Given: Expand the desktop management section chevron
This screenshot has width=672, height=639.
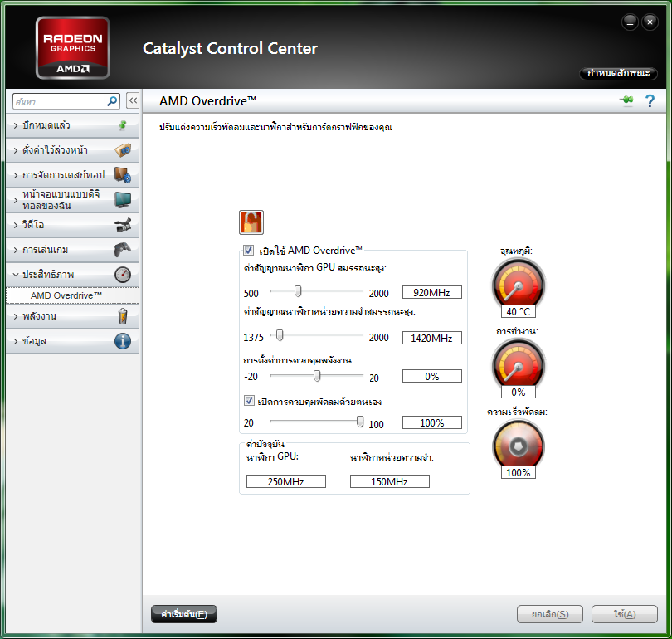Looking at the screenshot, I should click(16, 175).
